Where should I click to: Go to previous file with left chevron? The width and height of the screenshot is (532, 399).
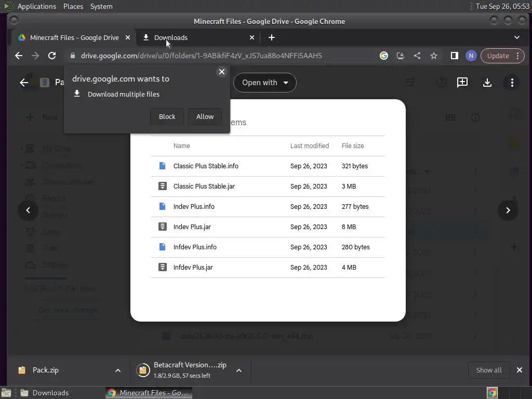tap(28, 210)
